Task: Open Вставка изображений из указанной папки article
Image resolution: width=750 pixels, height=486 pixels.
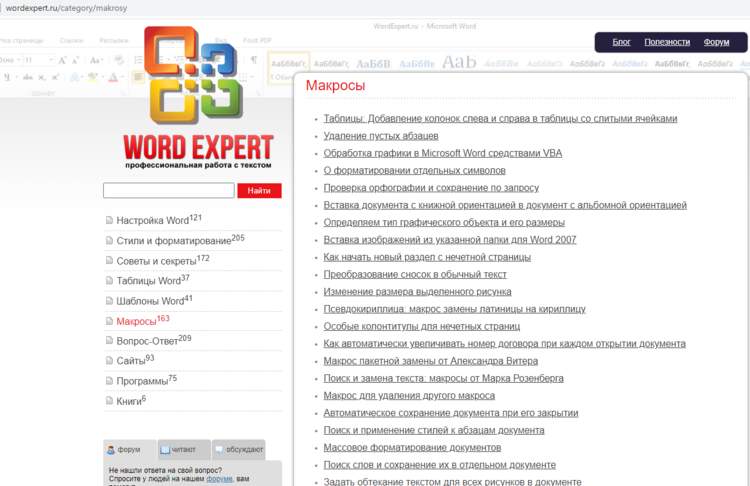Action: (450, 240)
